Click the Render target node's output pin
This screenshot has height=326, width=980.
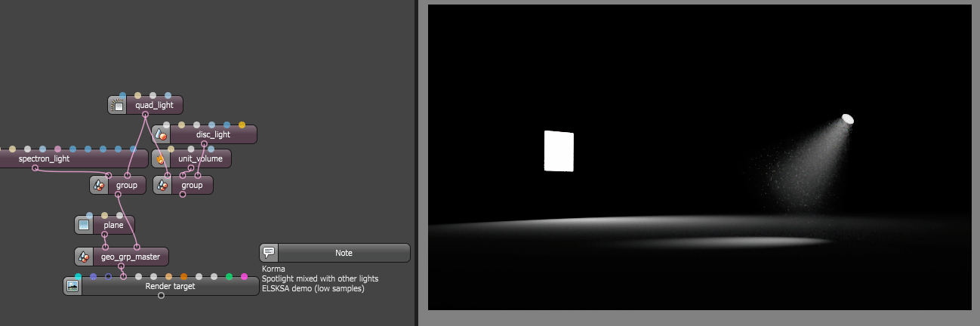tap(161, 295)
